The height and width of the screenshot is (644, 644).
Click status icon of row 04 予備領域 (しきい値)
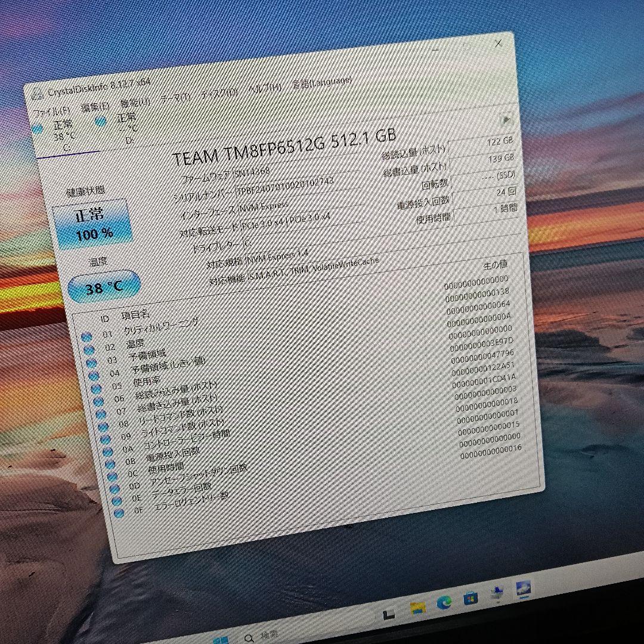(x=94, y=376)
